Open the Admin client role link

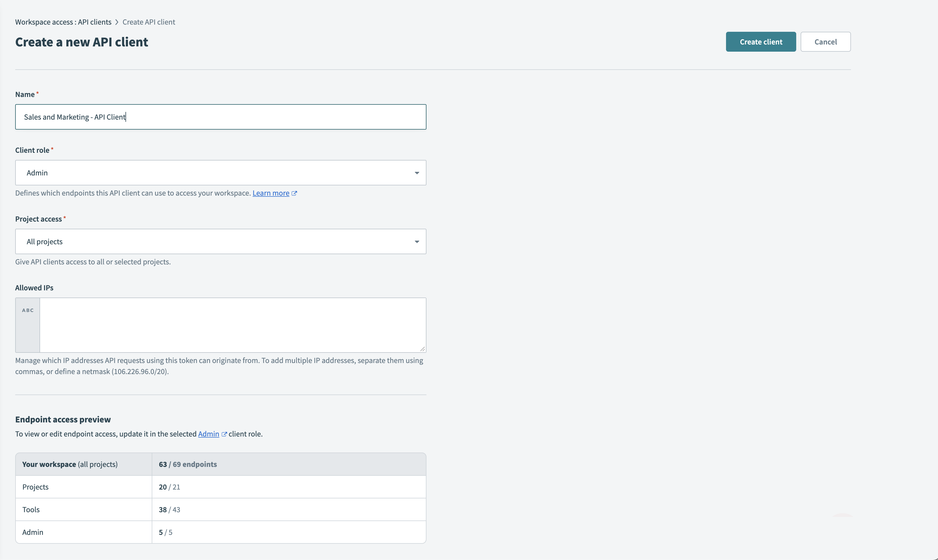pos(208,434)
